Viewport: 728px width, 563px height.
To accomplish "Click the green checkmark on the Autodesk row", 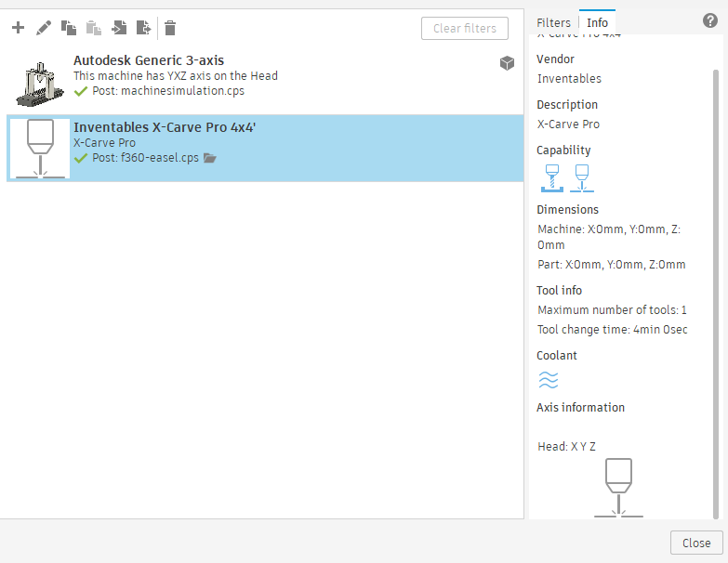I will pyautogui.click(x=81, y=91).
